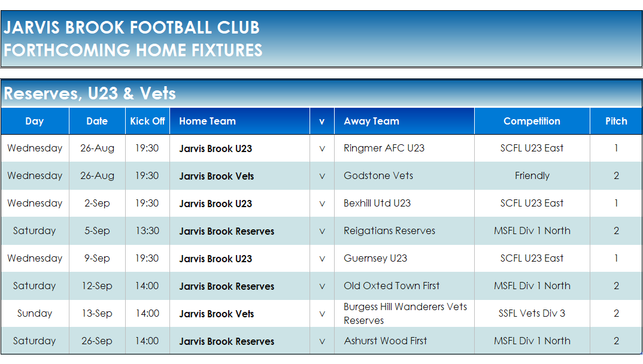This screenshot has height=364, width=643.
Task: Click the Godstone Vets away team cell
Action: tap(404, 175)
